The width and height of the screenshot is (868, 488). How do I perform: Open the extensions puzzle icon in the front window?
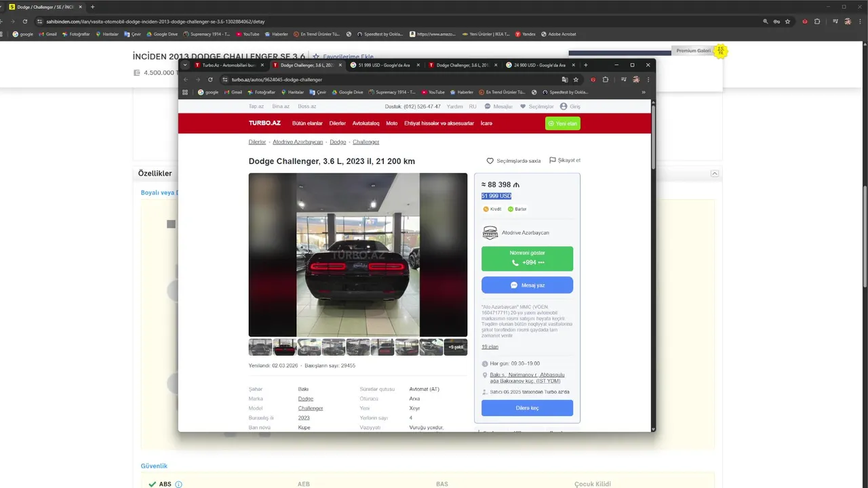pyautogui.click(x=606, y=79)
